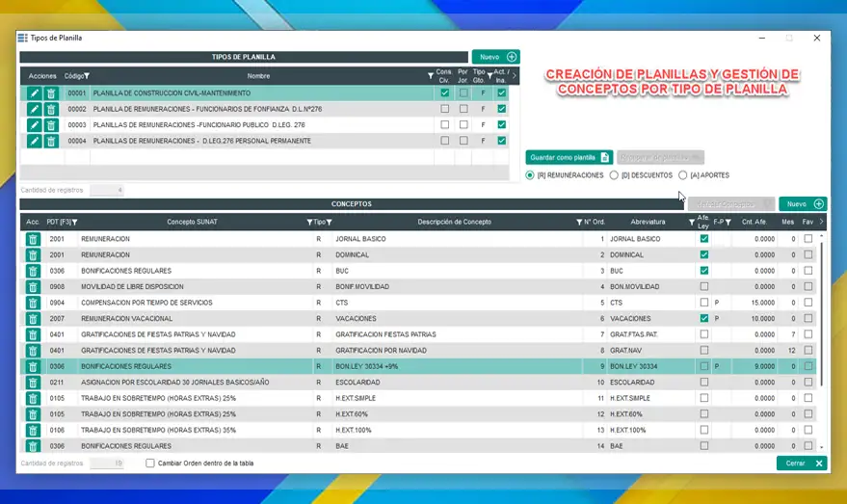The width and height of the screenshot is (847, 504).
Task: Remove the ESCOLARIDAD concept via trash icon
Action: pos(33,383)
